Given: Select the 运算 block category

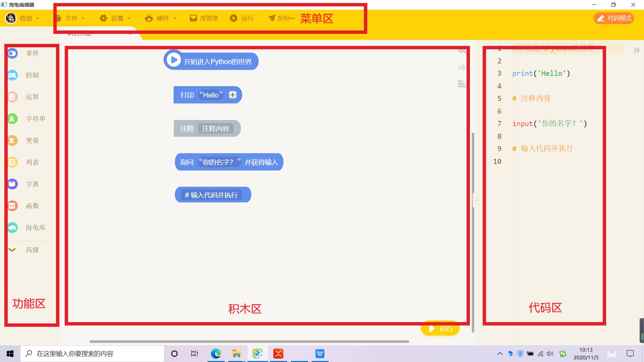Looking at the screenshot, I should 23,97.
